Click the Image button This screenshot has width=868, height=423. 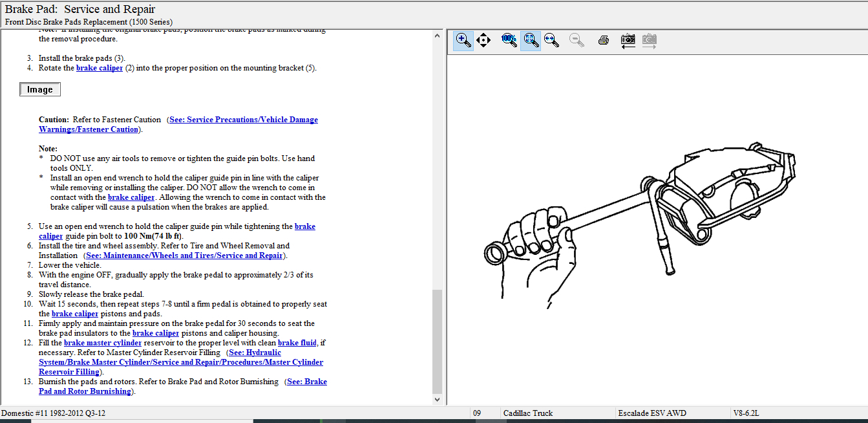point(40,90)
